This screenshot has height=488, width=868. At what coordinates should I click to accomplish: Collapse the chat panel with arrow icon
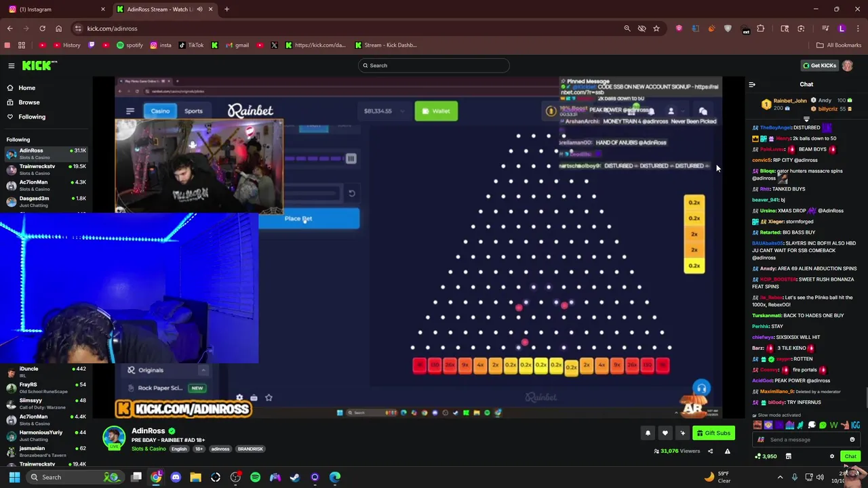[x=752, y=85]
